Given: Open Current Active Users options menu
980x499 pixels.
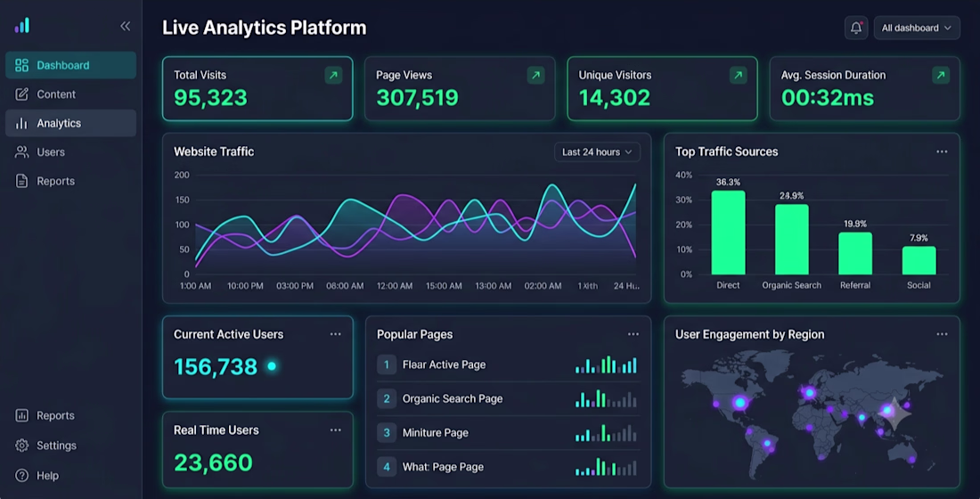Looking at the screenshot, I should (336, 334).
